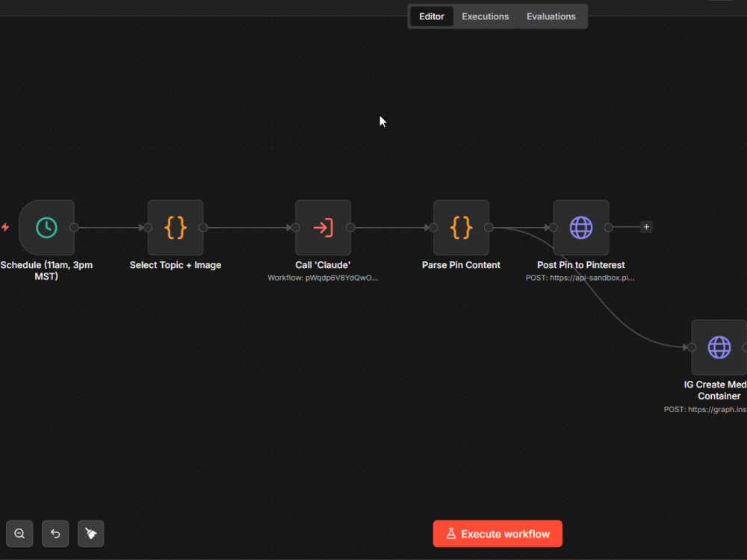Click the 'POST: https://api-sandbox.pi...' subtitle
Viewport: 747px width, 560px height.
[580, 278]
